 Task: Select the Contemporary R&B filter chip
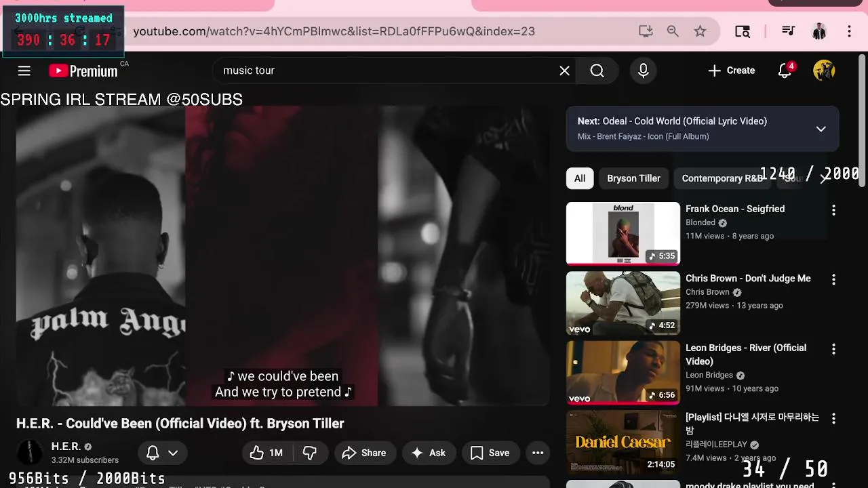point(722,178)
